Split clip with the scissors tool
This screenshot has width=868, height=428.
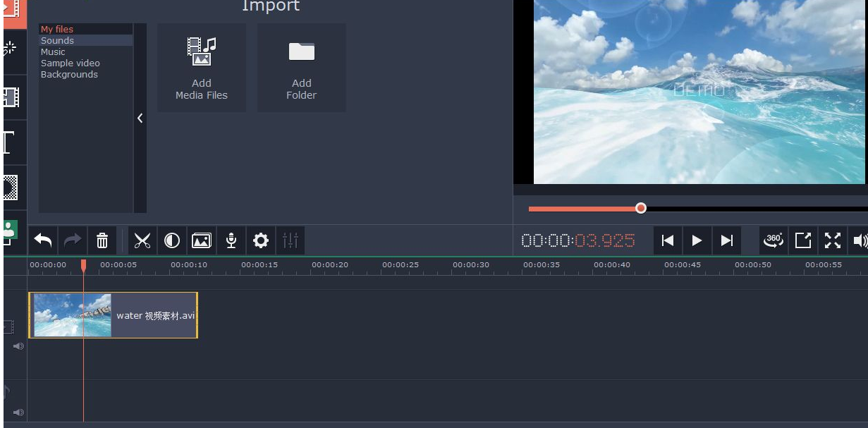click(142, 241)
